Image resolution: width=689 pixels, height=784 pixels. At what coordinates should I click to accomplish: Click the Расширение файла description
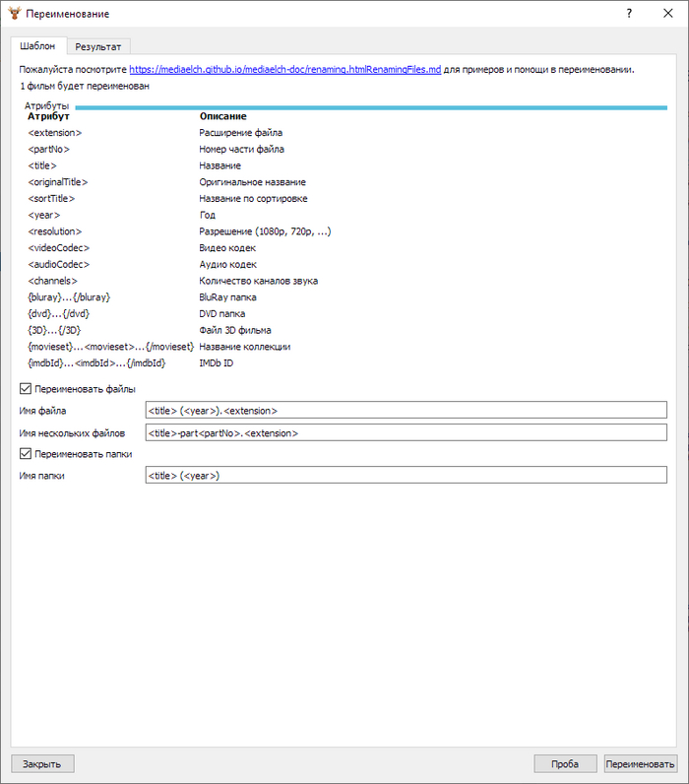pyautogui.click(x=241, y=133)
